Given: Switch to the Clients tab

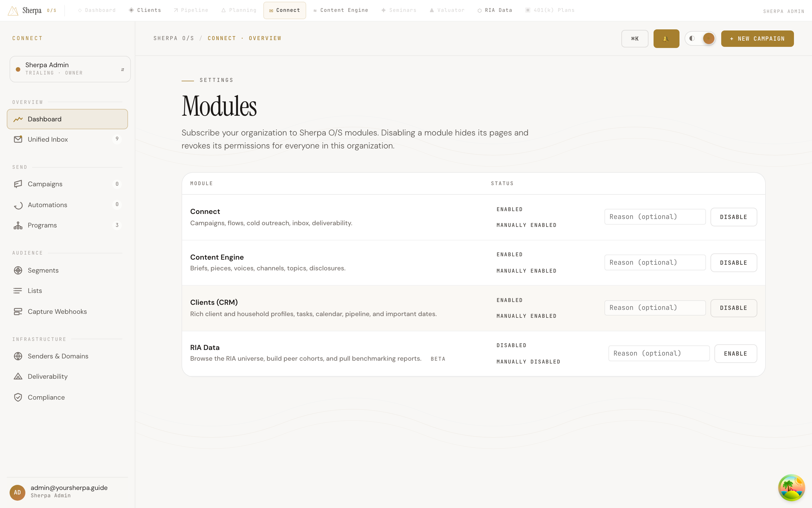Looking at the screenshot, I should pos(145,10).
